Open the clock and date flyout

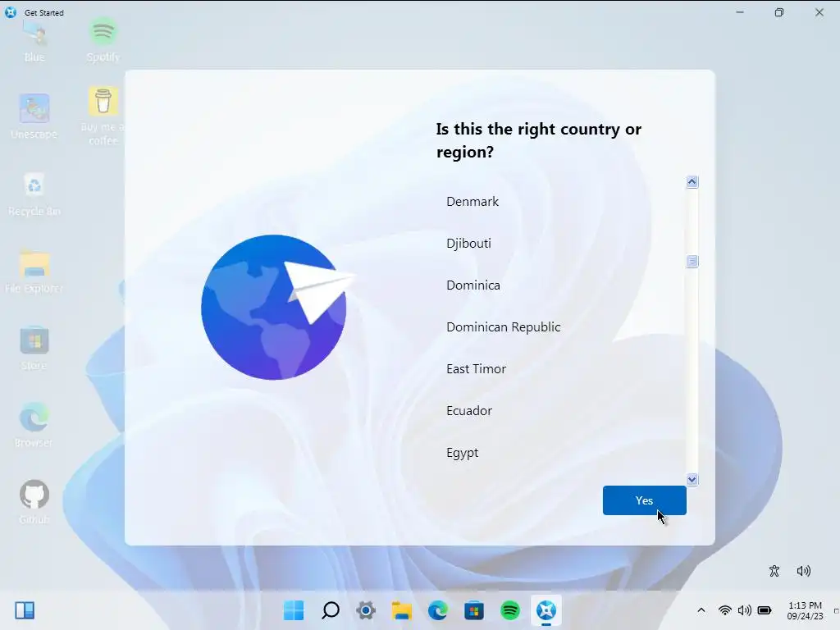[805, 610]
